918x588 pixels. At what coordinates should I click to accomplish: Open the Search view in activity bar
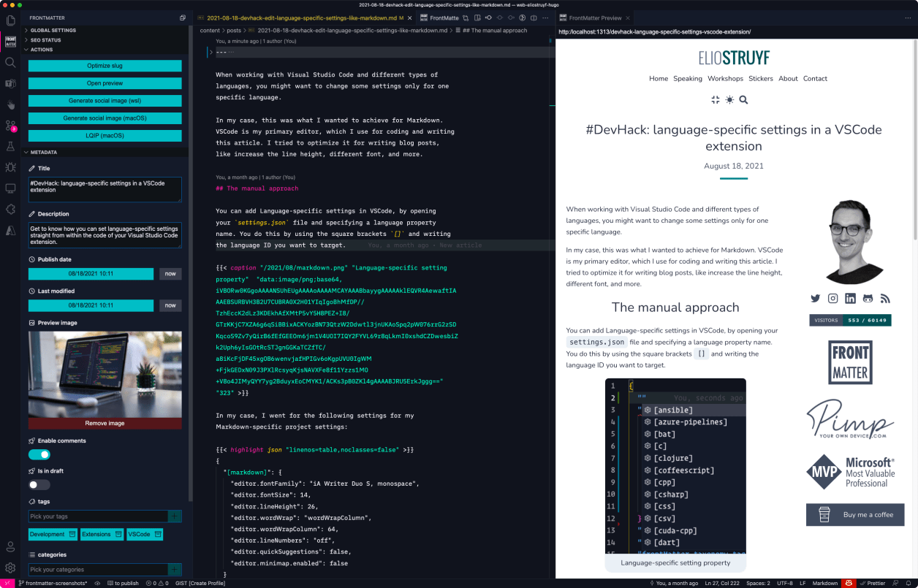pyautogui.click(x=10, y=62)
